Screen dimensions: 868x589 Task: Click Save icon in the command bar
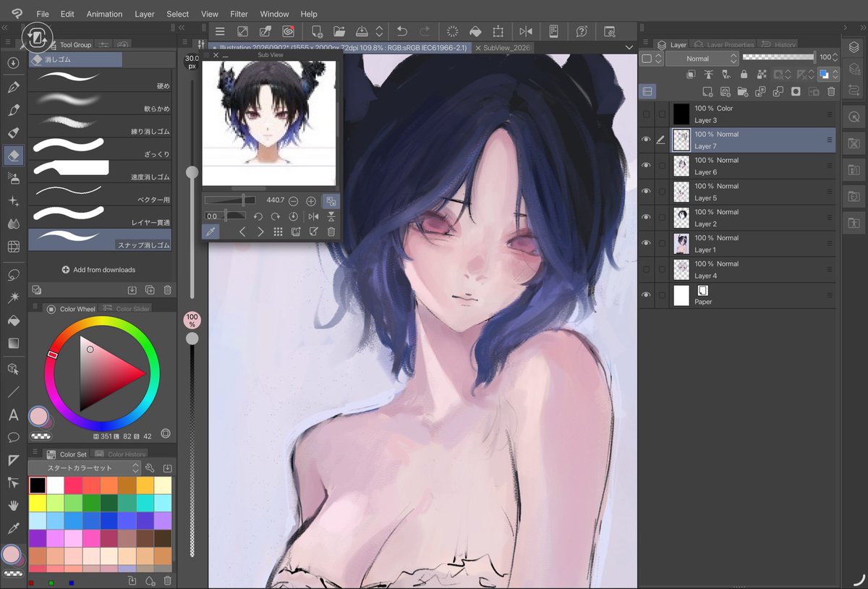point(361,32)
